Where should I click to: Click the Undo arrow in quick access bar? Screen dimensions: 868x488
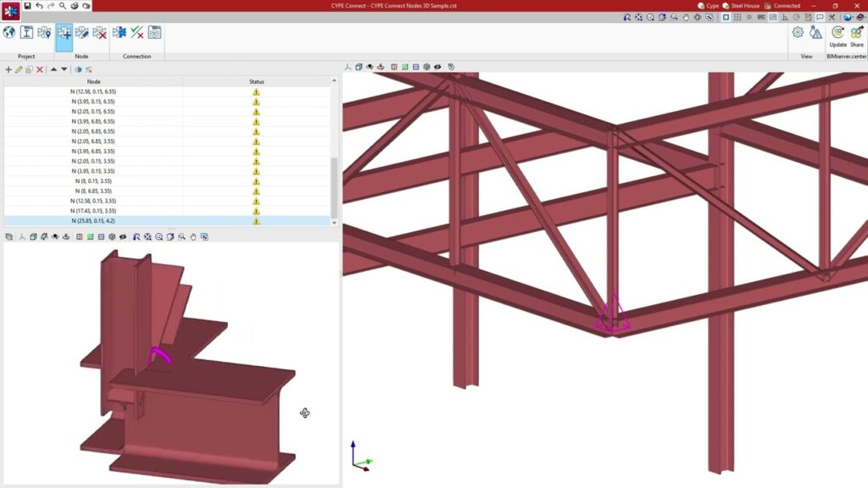(x=39, y=6)
